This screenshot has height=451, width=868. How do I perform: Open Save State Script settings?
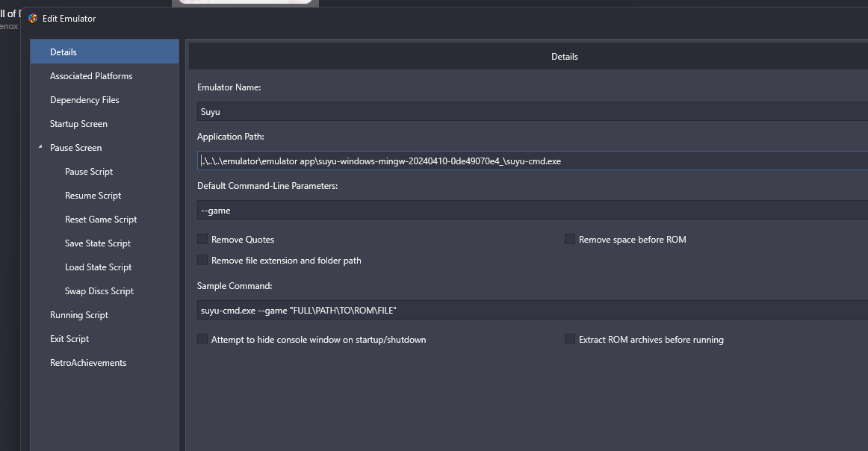pos(98,243)
